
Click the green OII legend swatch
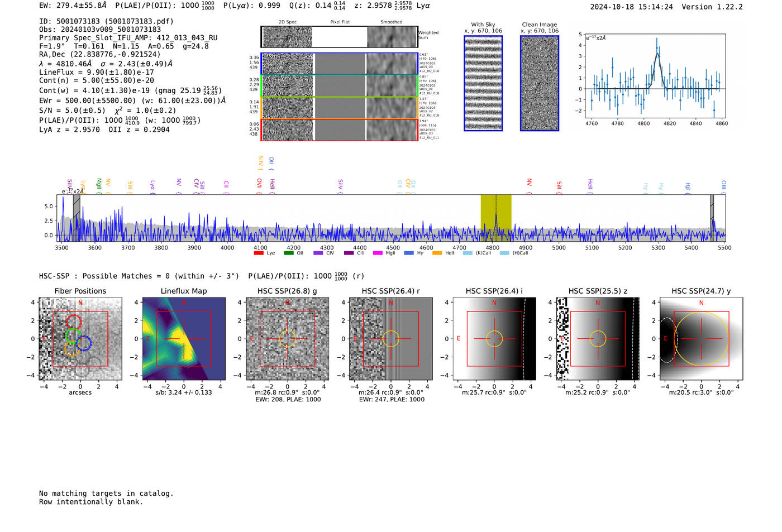[x=288, y=253]
